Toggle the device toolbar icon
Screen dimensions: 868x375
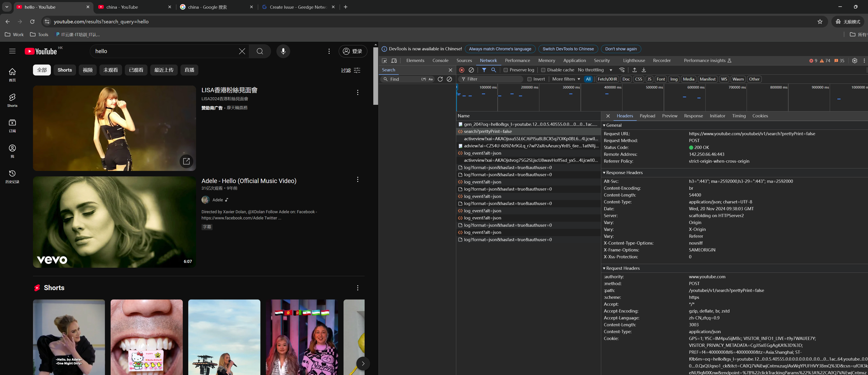pyautogui.click(x=394, y=61)
